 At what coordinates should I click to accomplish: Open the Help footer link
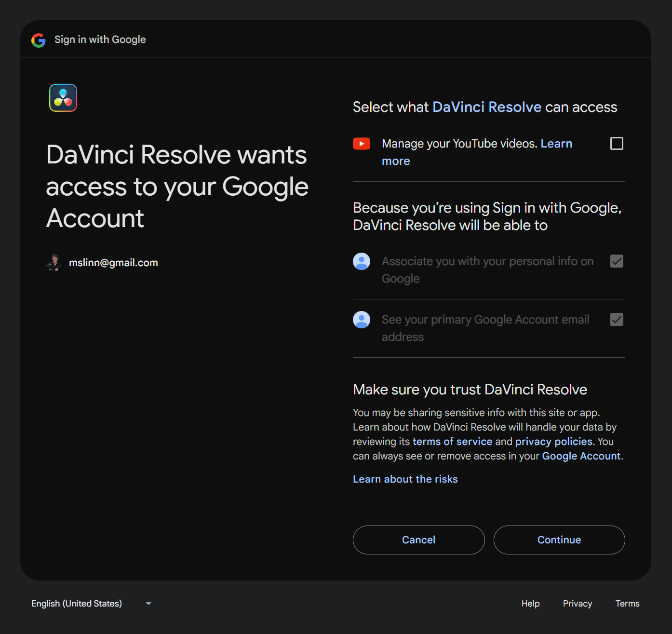(x=530, y=604)
